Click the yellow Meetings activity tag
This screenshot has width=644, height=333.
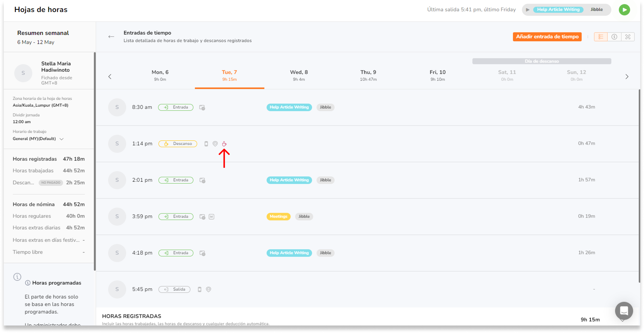point(278,216)
